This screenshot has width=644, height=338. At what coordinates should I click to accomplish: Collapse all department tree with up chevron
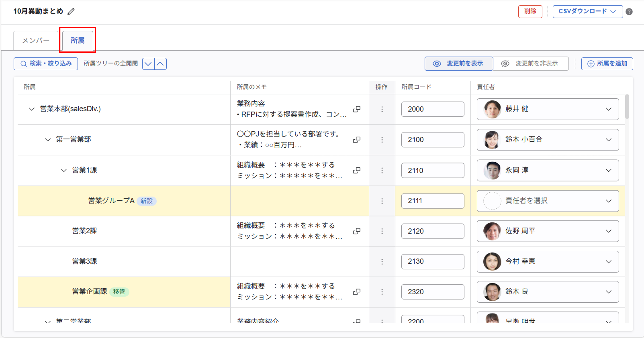click(160, 64)
